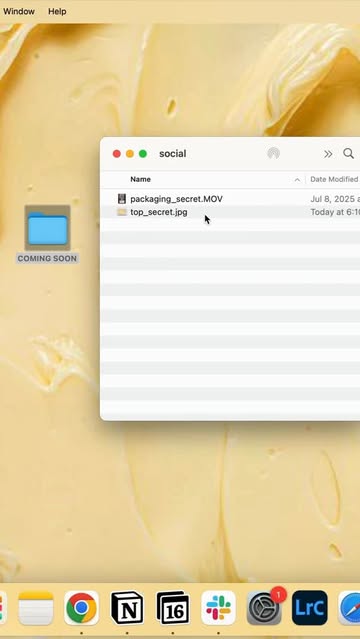360x639 pixels.
Task: Sort by the Date Modified column
Action: click(334, 179)
